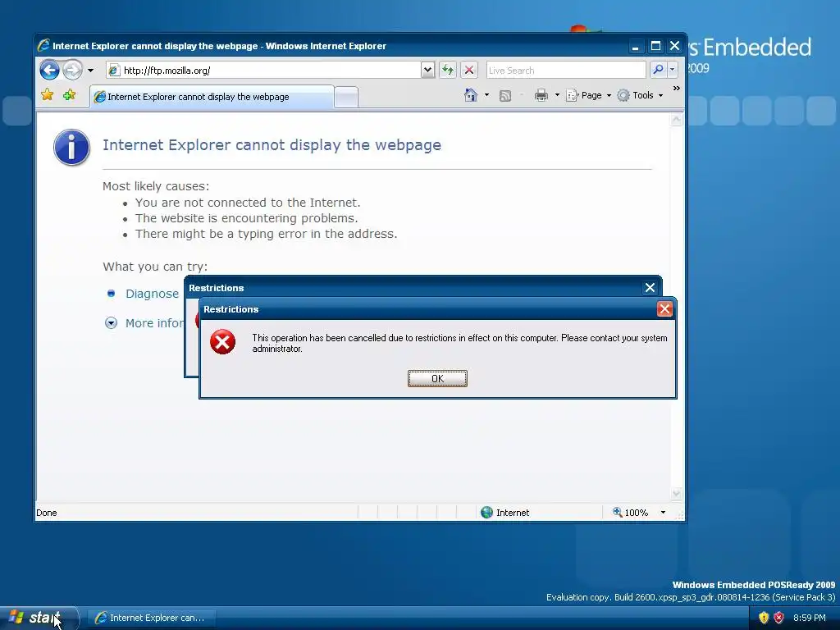
Task: Click the Live Search input box
Action: (566, 71)
